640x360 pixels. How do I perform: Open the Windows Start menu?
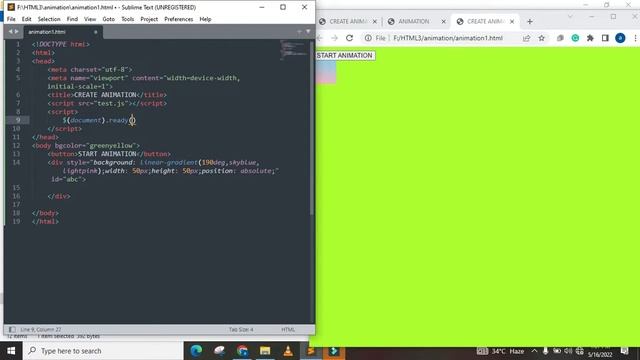11,351
